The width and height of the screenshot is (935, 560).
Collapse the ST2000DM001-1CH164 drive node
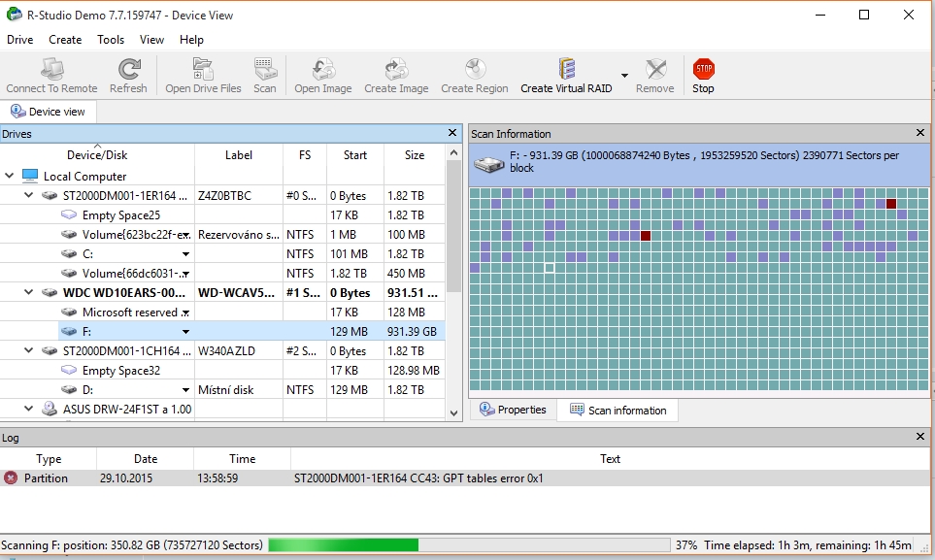coord(28,350)
